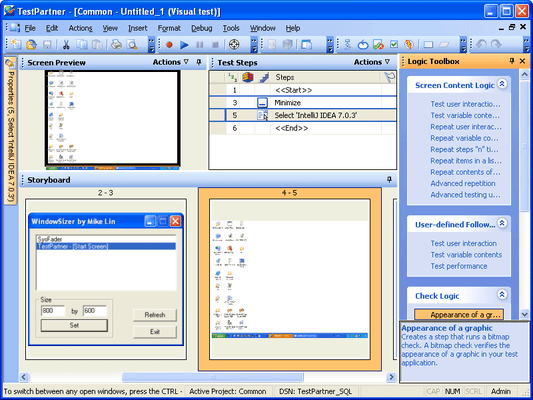
Task: Click the lightning event toolbar icon
Action: pos(409,45)
